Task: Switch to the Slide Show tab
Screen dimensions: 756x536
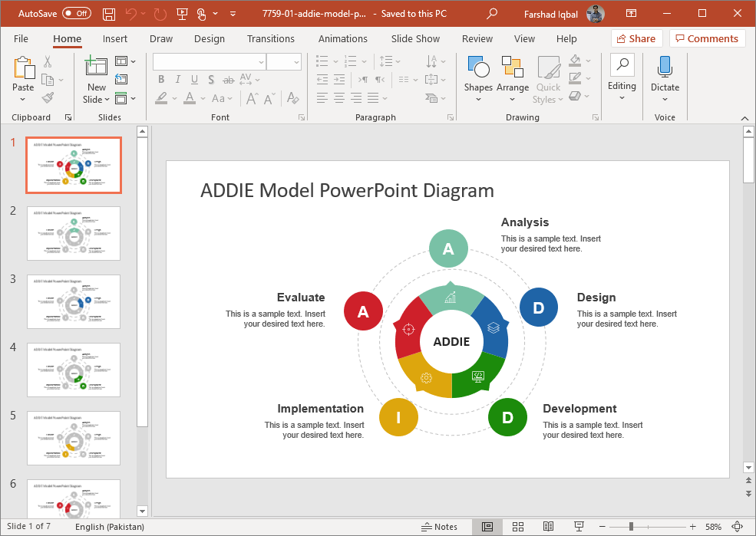Action: pos(415,38)
